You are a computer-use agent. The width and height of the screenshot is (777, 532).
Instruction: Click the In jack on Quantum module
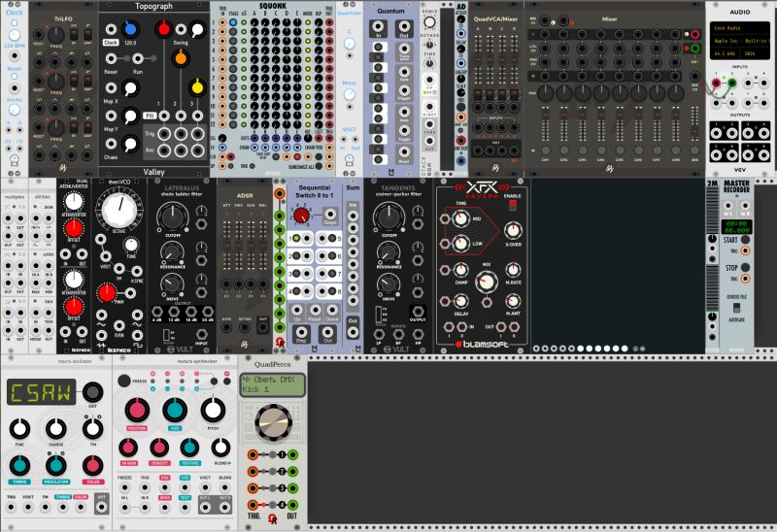pos(378,27)
